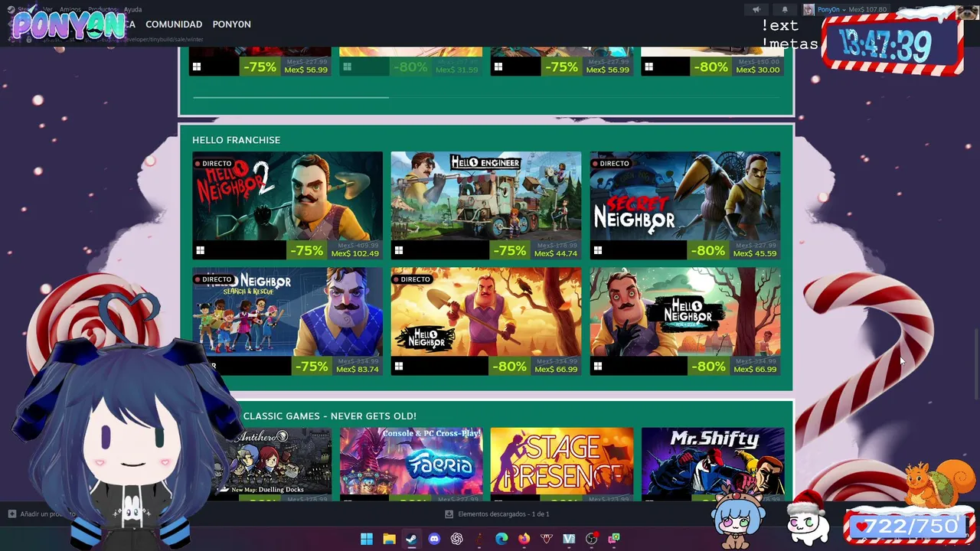The height and width of the screenshot is (551, 980).
Task: Click Search & Rescue price Mex$ 83.74
Action: click(x=358, y=369)
